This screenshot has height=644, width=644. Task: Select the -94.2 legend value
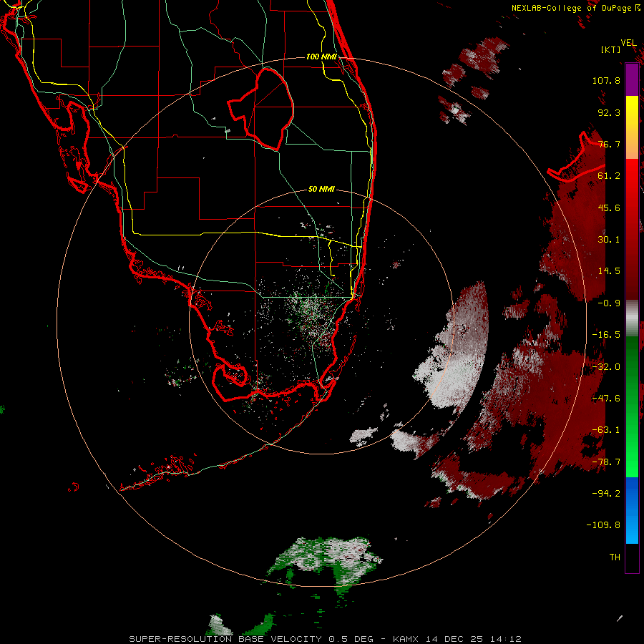(x=606, y=494)
